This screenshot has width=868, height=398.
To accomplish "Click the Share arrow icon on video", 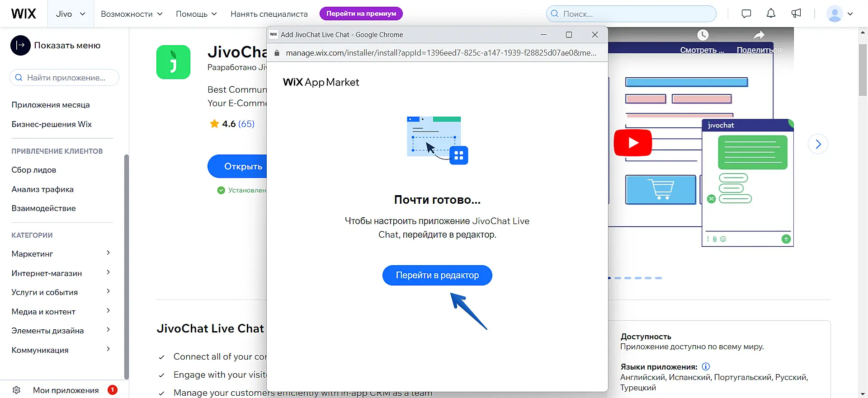I will tap(759, 35).
